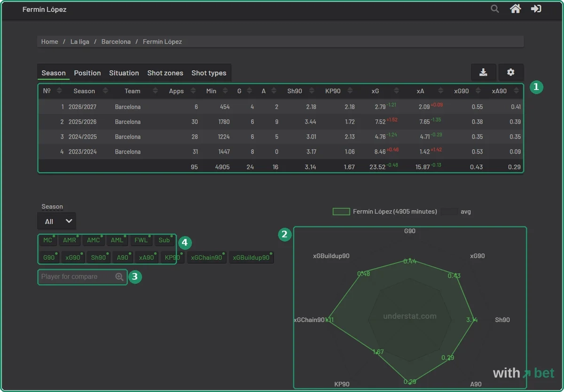
Task: Sort table by xG column arrows
Action: tap(397, 91)
